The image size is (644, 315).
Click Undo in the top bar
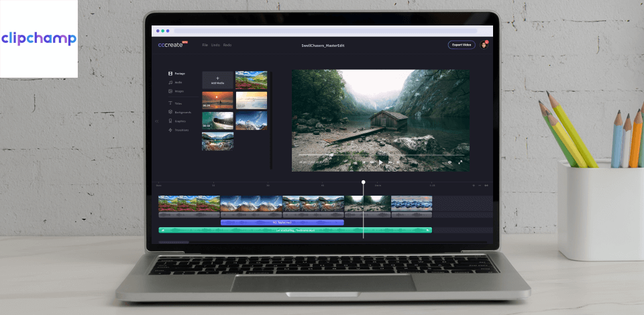click(215, 45)
